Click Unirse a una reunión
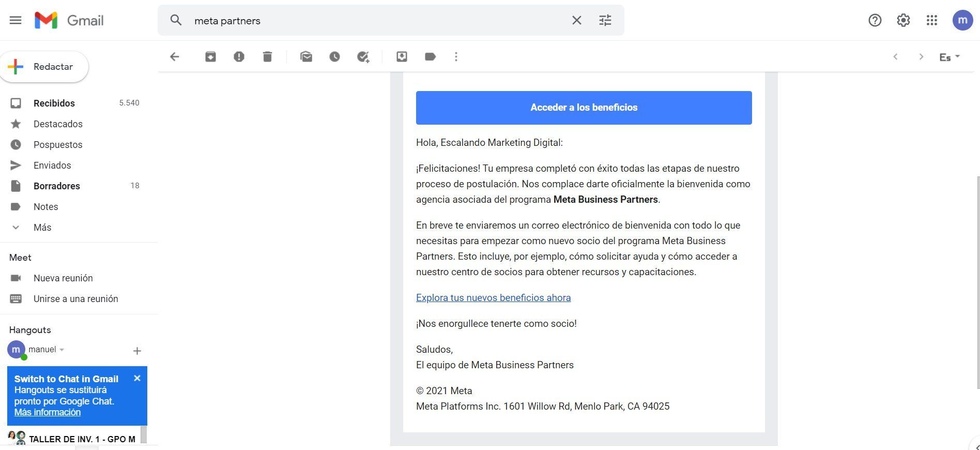This screenshot has width=980, height=450. (x=75, y=299)
